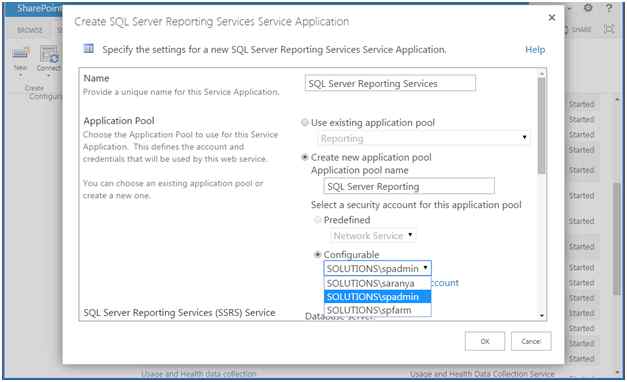
Task: Close the Create SQL Server Reporting Services dialog
Action: (x=552, y=18)
